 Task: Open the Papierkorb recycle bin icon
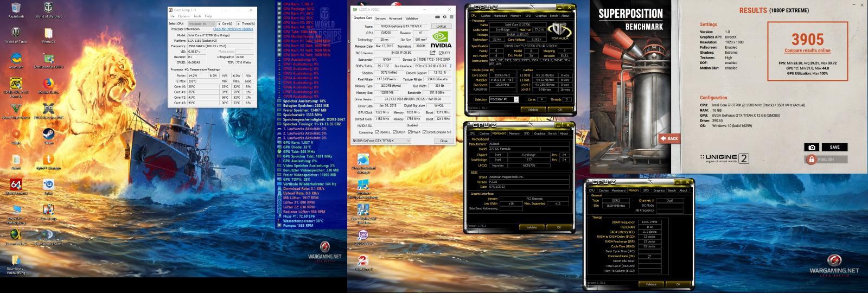point(16,10)
